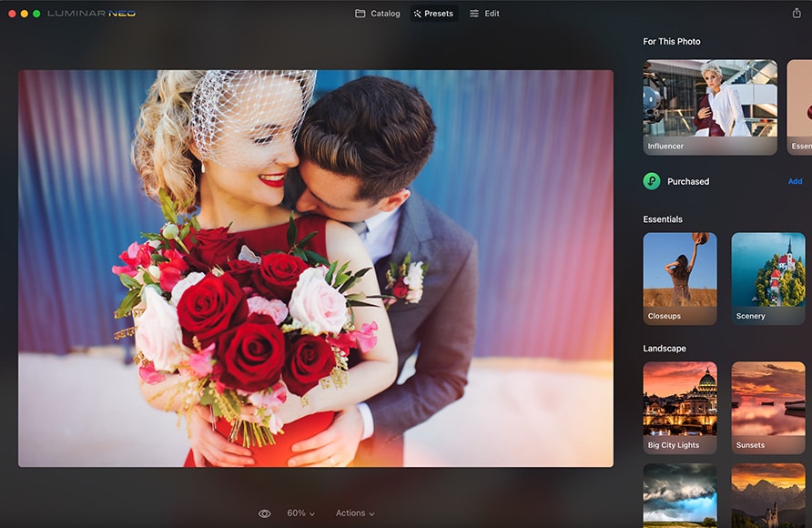This screenshot has width=812, height=528.
Task: Select the Presets tab
Action: pos(434,14)
